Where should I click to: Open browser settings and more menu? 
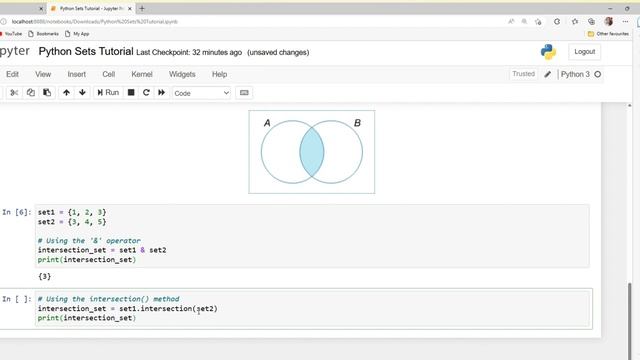click(625, 22)
